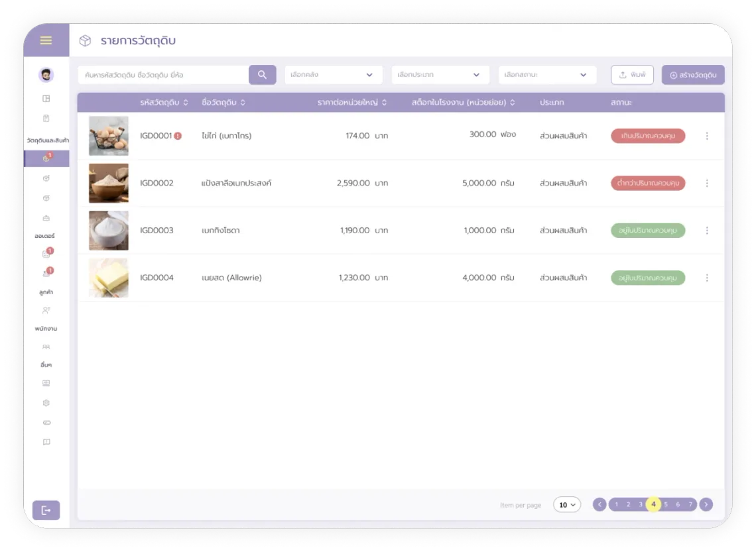Screen dimensions: 756x552
Task: Click the red alert icon beside IGD0001
Action: click(178, 136)
